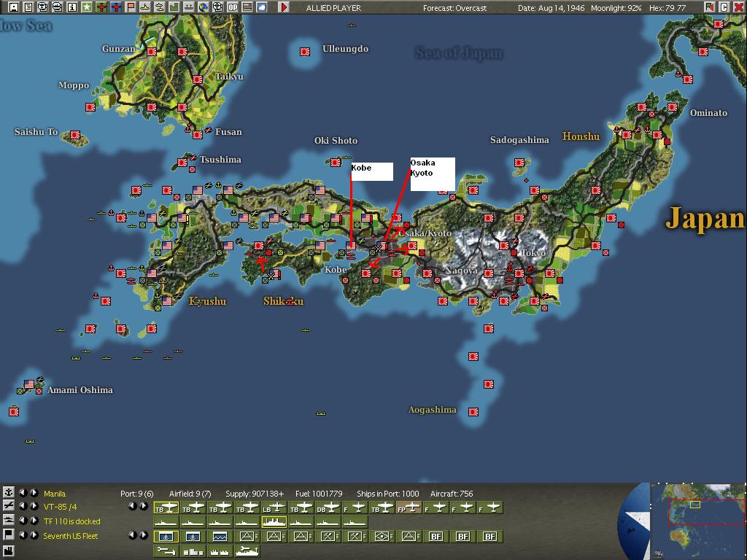
Task: Click the ship with crane repair icon
Action: click(x=247, y=551)
